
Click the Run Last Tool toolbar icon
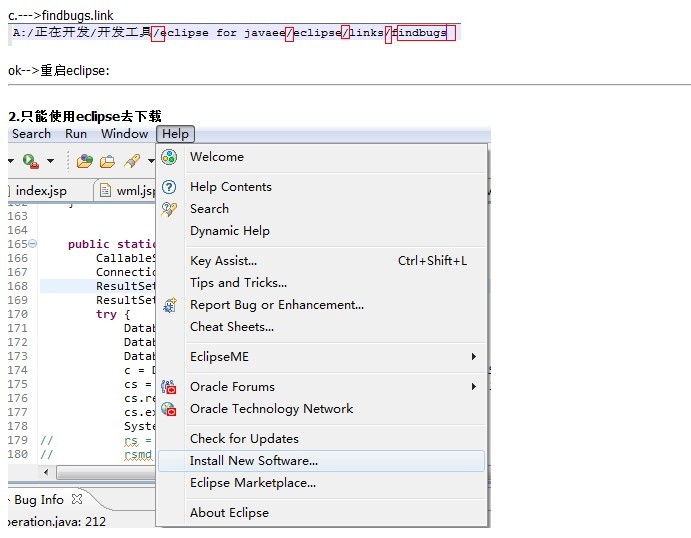pyautogui.click(x=30, y=161)
